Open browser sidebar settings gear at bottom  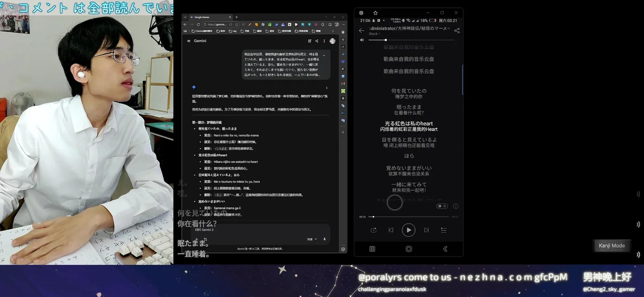[x=343, y=249]
